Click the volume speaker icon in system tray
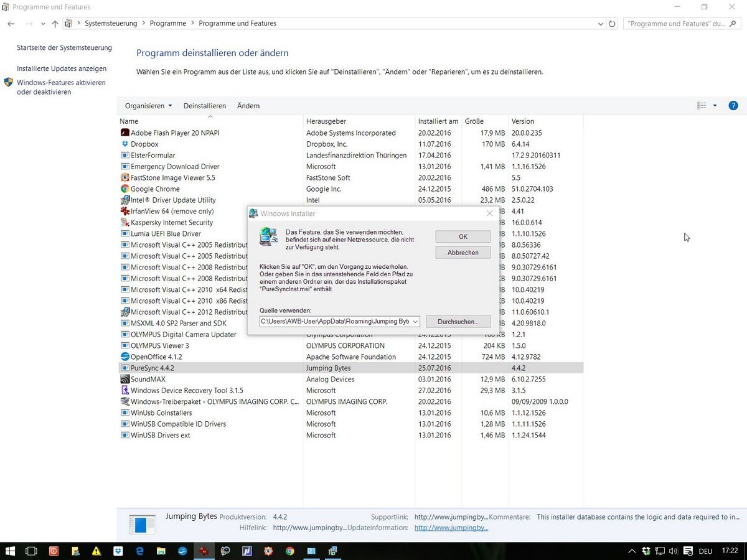This screenshot has width=747, height=560. tap(673, 551)
